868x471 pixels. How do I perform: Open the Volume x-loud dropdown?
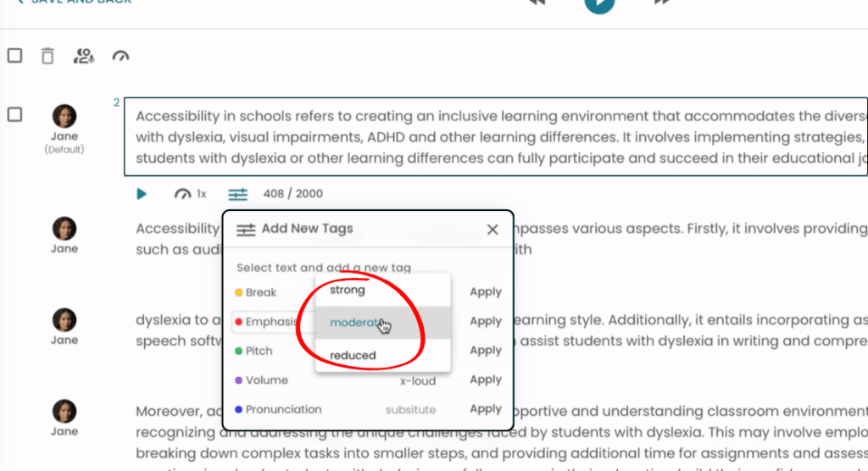tap(417, 380)
